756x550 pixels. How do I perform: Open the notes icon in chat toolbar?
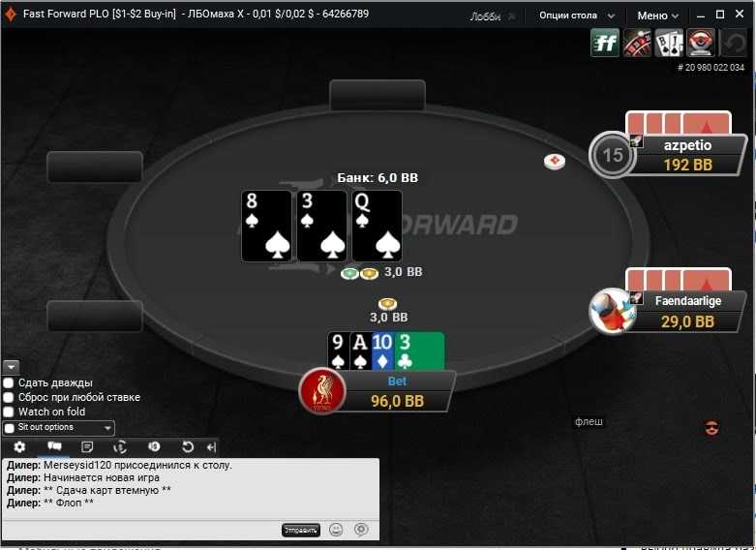pyautogui.click(x=87, y=447)
